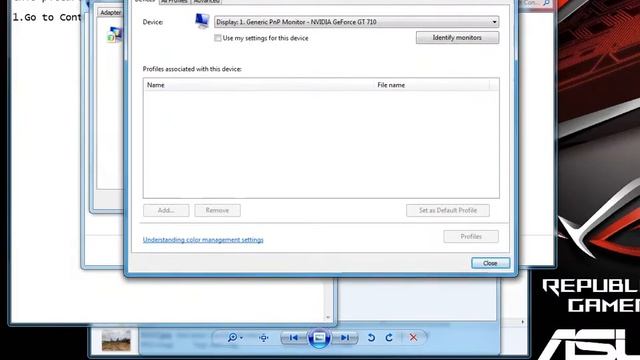640x360 pixels.
Task: Open Photo Viewer zoom magnifier control
Action: 235,338
